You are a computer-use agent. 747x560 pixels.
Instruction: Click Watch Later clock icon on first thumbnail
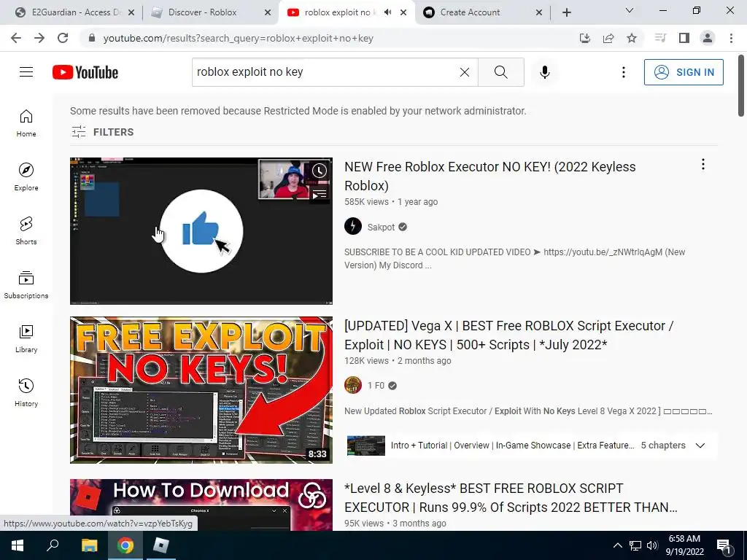[320, 171]
